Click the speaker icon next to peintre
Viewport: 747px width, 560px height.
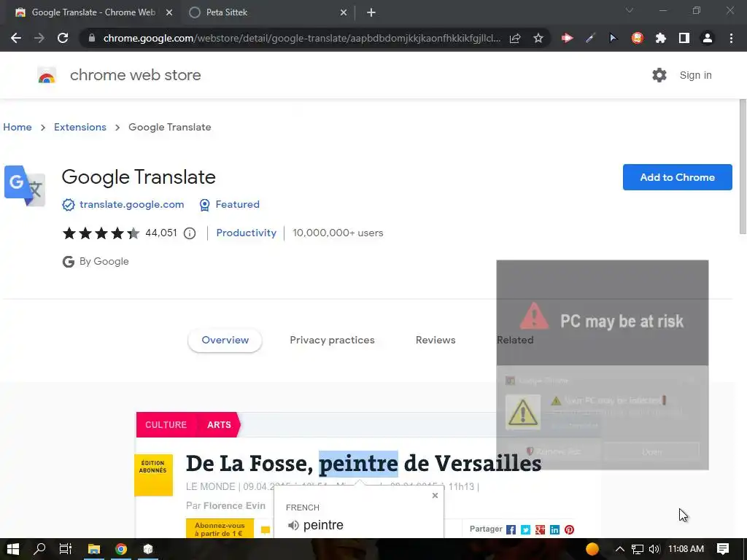tap(293, 525)
